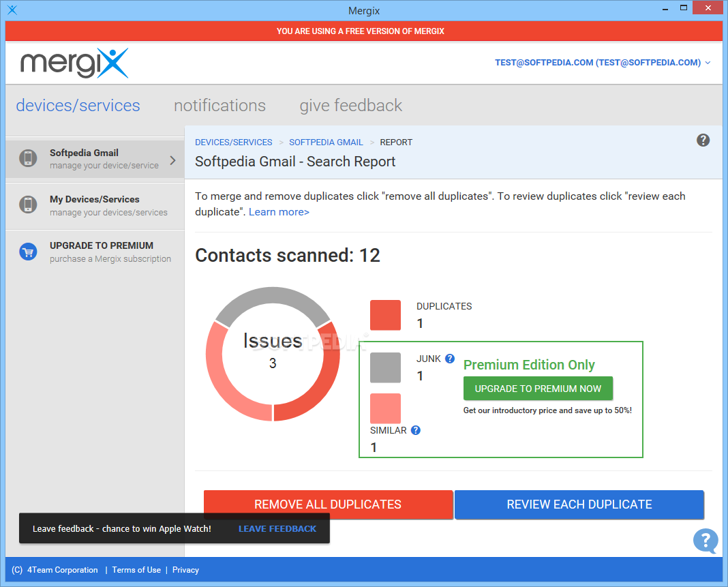This screenshot has width=728, height=587.
Task: Click REVIEW EACH DUPLICATE button
Action: click(579, 505)
